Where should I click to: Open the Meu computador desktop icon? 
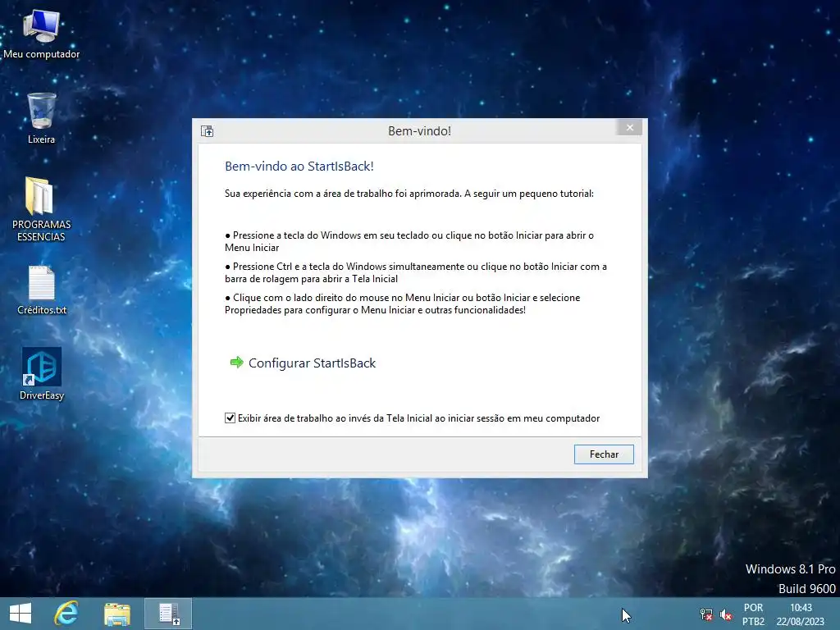tap(41, 34)
